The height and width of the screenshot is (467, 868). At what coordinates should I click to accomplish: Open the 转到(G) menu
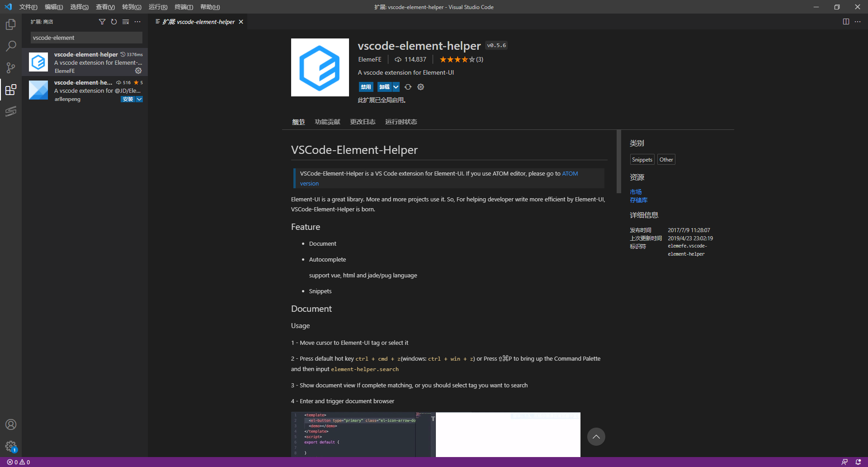pyautogui.click(x=132, y=7)
